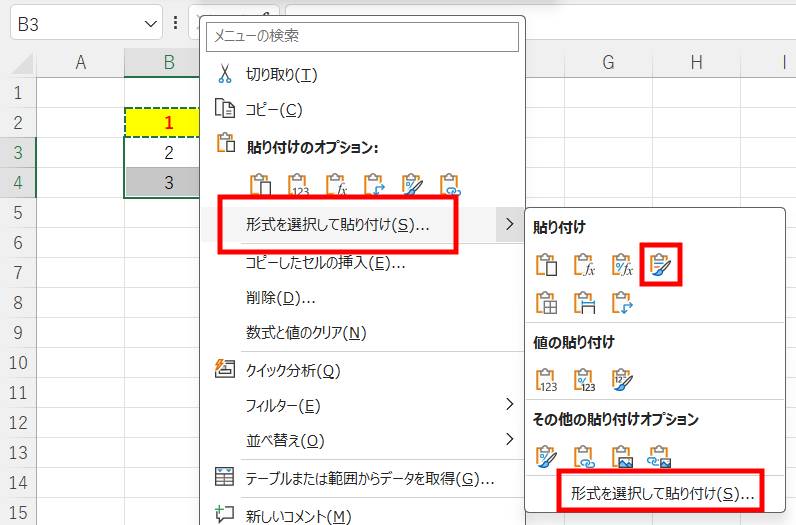The width and height of the screenshot is (796, 525).
Task: Choose Formatting icon under その他の貼り付けオプション
Action: click(x=546, y=456)
